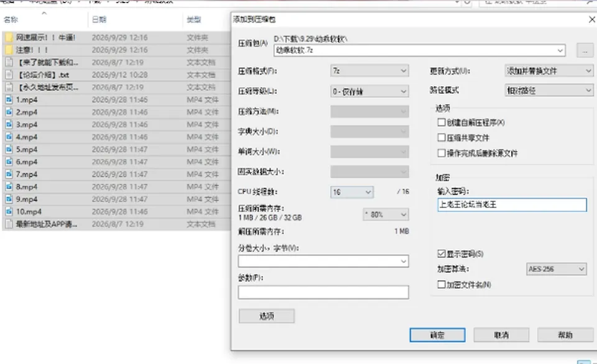The height and width of the screenshot is (364, 597).
Task: Click the text file icon of 最新地址及APP...
Action: tap(9, 224)
